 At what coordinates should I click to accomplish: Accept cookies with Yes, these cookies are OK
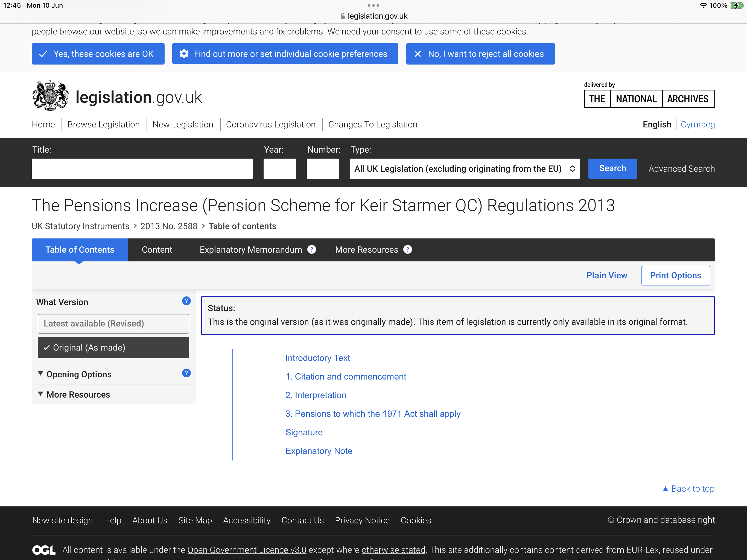coord(98,54)
